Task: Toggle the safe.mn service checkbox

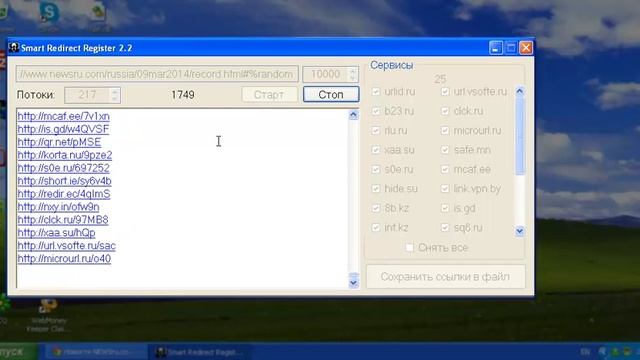Action: [x=445, y=149]
